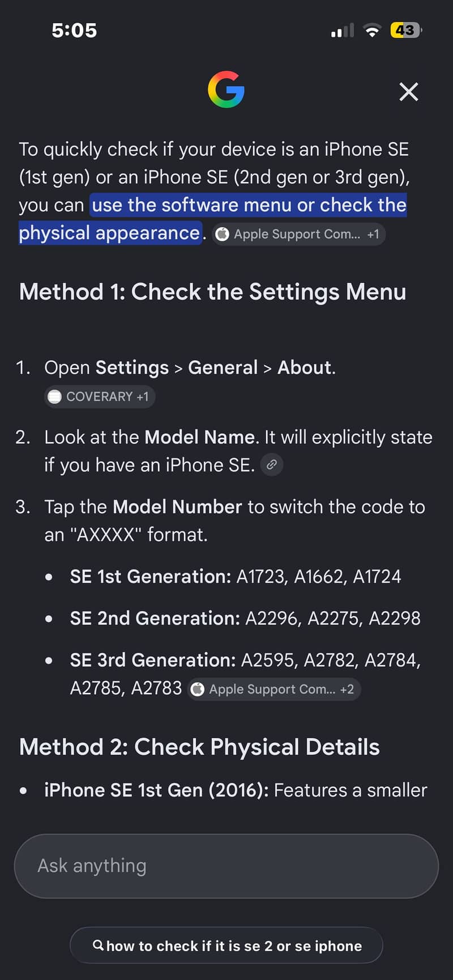Select the 'how to check if it is se 2' suggestion
The image size is (453, 980).
point(226,945)
